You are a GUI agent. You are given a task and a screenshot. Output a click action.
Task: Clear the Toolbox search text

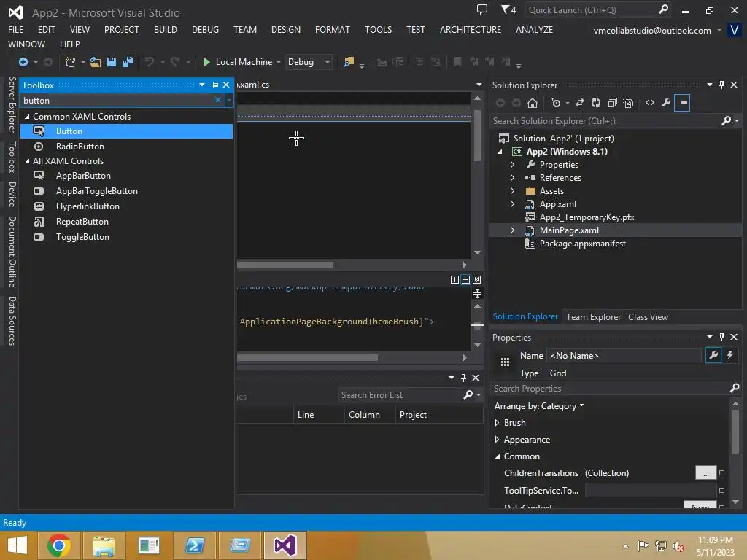[x=217, y=100]
